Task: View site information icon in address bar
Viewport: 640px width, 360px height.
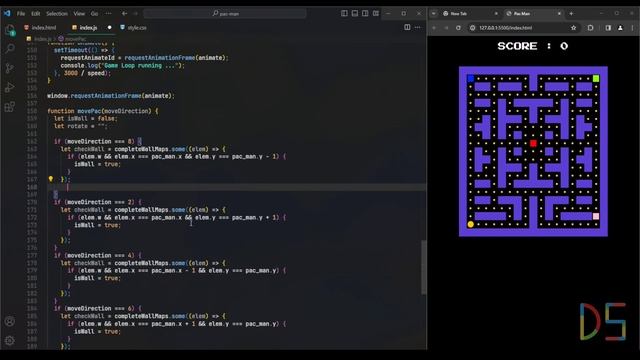Action: tap(473, 28)
